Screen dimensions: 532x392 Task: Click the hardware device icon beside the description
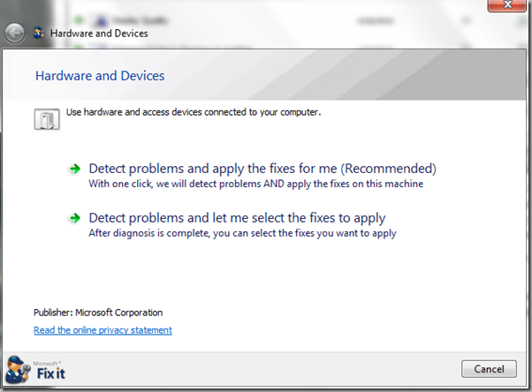tap(45, 118)
